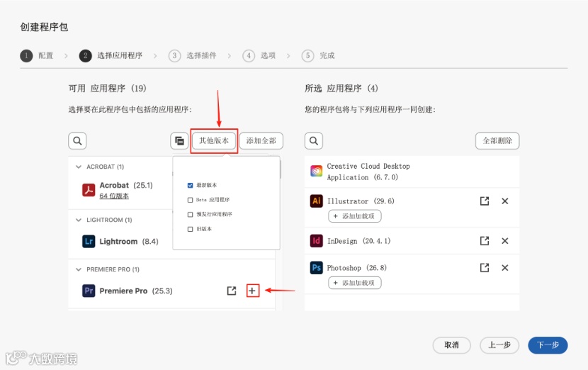
Task: Click the Premiere Pro (25.3) row text
Action: [x=136, y=291]
